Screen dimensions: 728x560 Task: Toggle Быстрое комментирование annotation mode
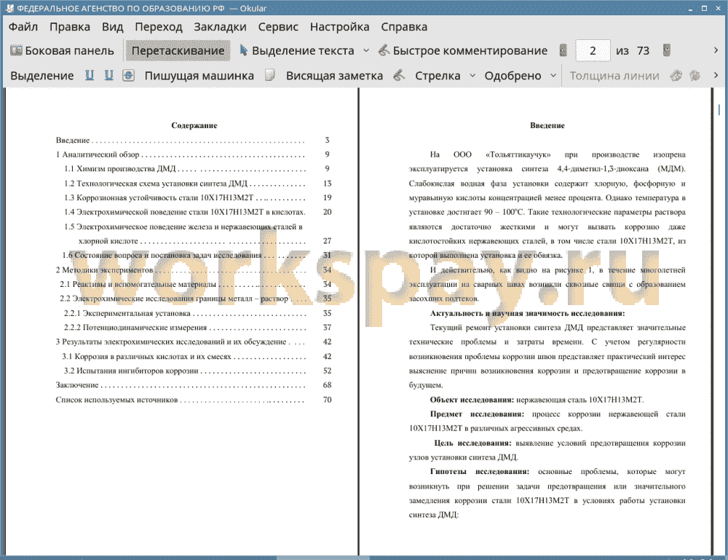click(x=463, y=51)
